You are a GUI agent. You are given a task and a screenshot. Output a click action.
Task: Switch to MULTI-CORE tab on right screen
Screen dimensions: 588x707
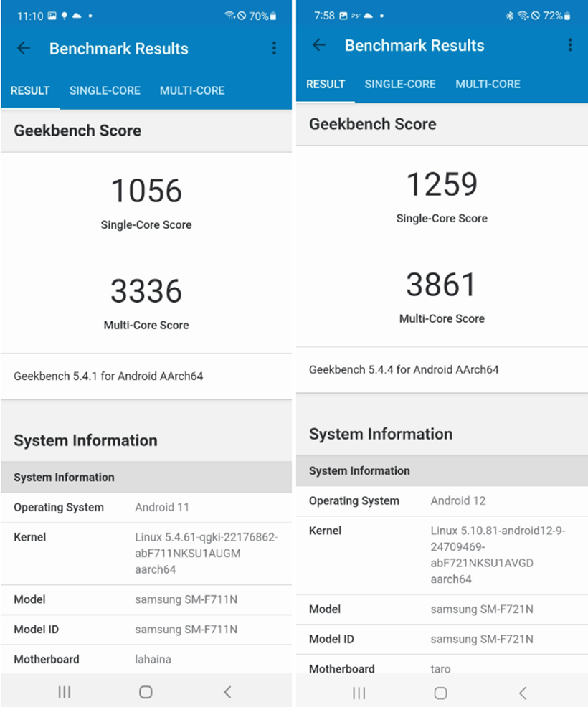point(488,84)
